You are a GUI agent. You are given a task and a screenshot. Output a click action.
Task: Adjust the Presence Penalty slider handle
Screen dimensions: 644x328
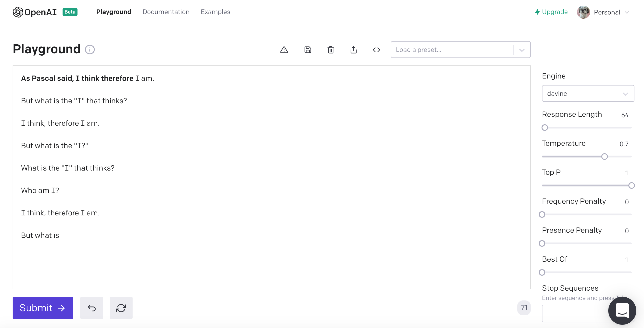542,243
